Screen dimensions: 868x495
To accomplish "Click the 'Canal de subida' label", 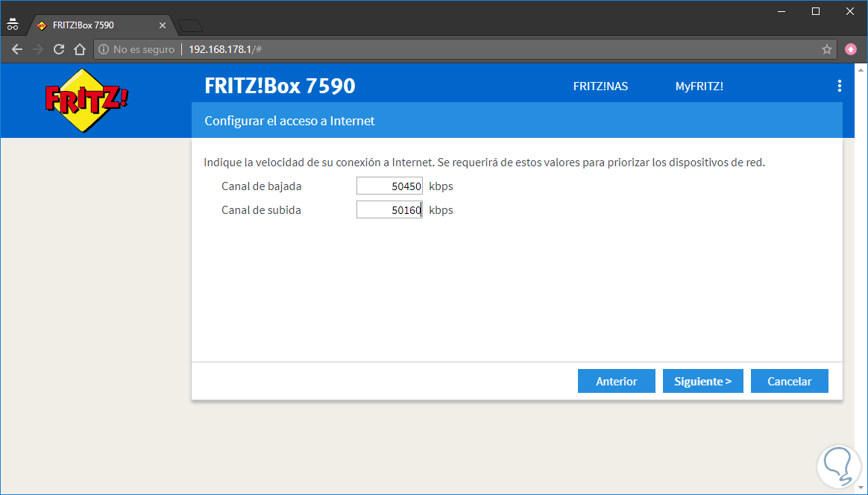I will 261,209.
